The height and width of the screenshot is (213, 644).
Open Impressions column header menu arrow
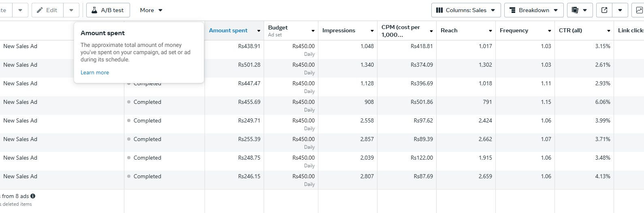(372, 31)
